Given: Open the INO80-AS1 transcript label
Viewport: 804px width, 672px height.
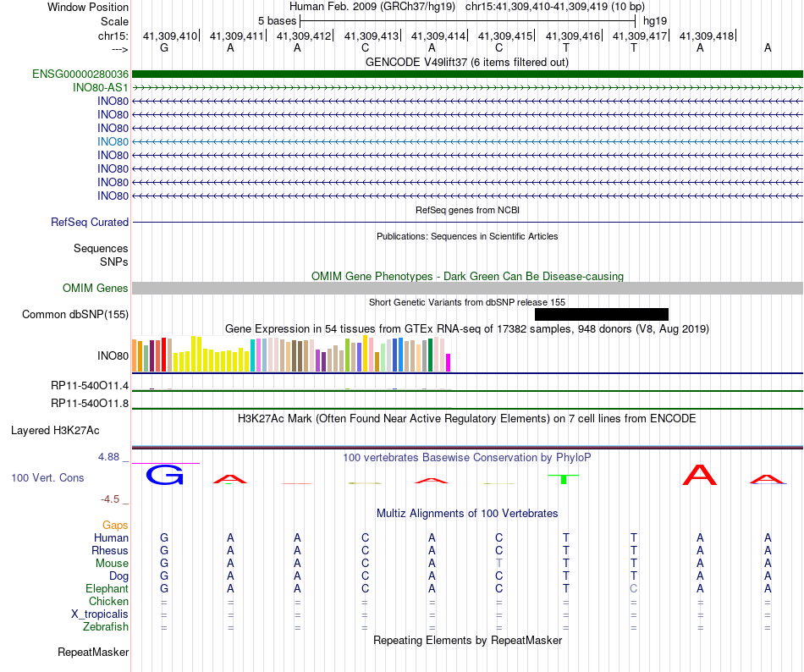Looking at the screenshot, I should click(101, 88).
